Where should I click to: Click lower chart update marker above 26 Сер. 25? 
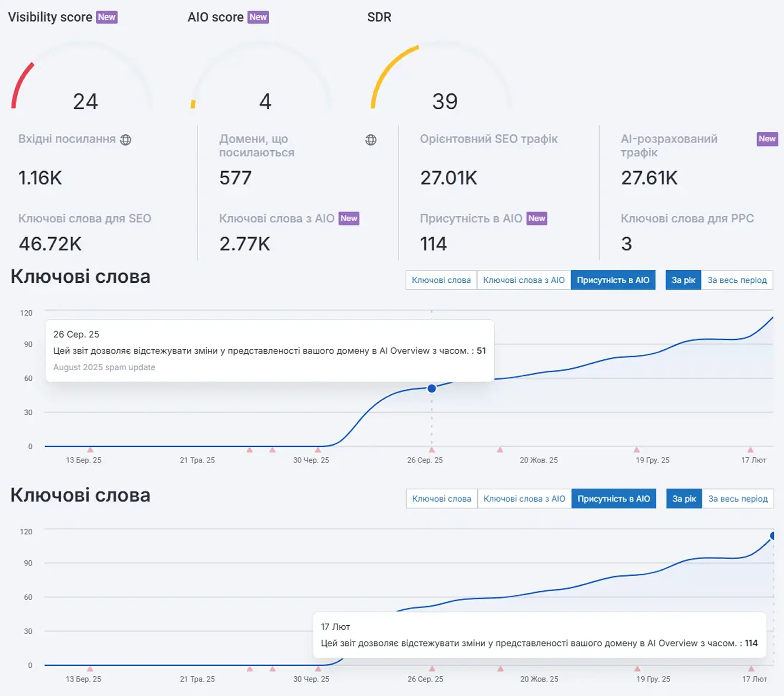pyautogui.click(x=432, y=668)
